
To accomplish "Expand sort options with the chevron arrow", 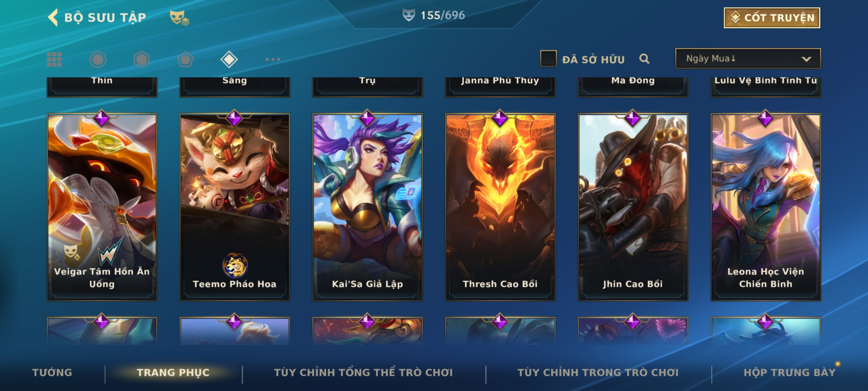I will click(x=806, y=59).
